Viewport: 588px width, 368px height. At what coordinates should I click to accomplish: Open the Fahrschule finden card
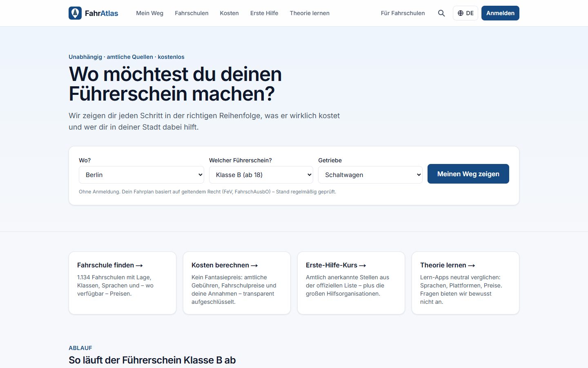pyautogui.click(x=122, y=283)
